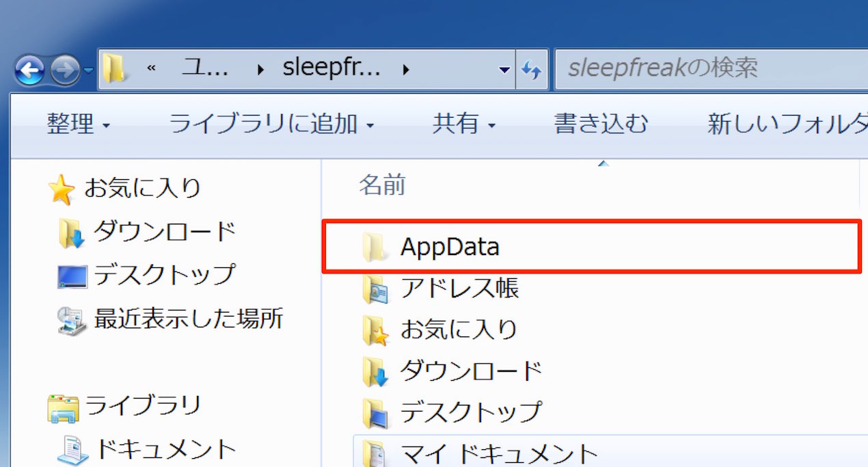This screenshot has width=868, height=467.
Task: Click the ドキュメント library icon
Action: pyautogui.click(x=72, y=451)
